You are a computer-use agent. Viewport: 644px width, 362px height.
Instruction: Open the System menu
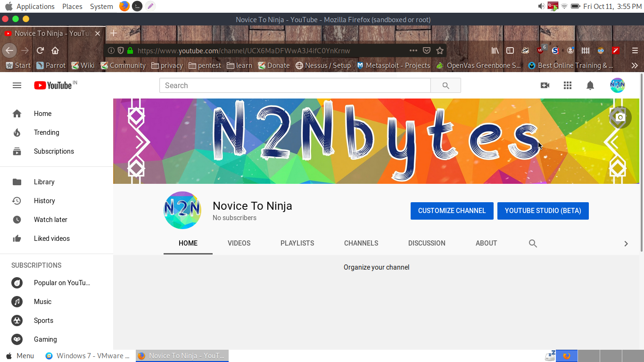click(101, 6)
